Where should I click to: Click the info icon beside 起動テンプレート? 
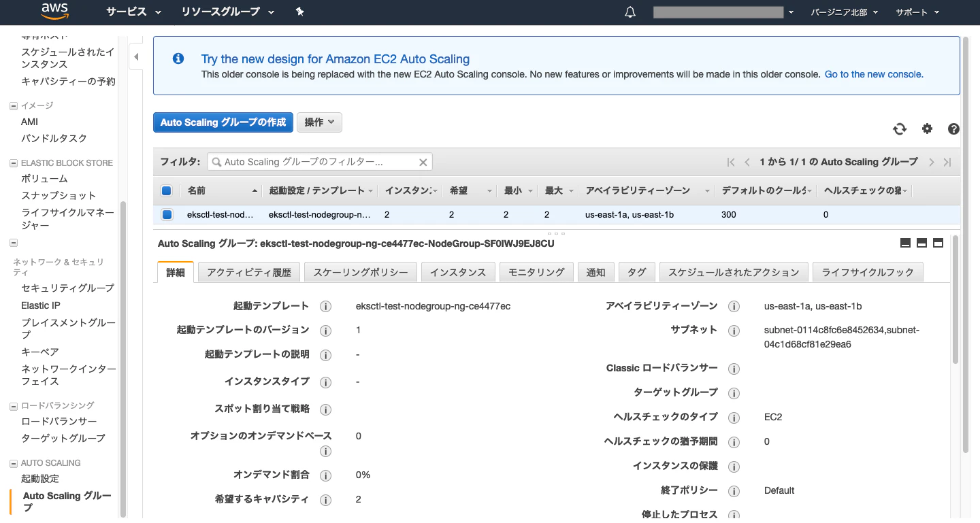[325, 306]
